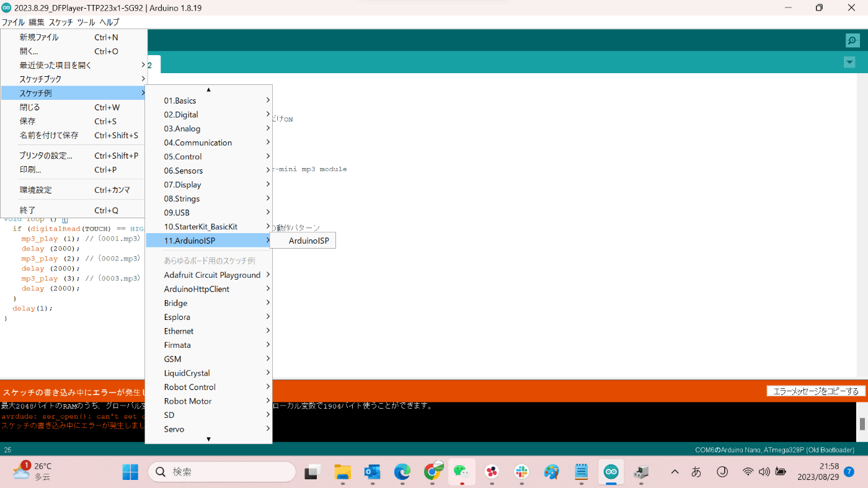This screenshot has height=488, width=868.
Task: Expand the 06.Sensors examples
Action: (208, 171)
